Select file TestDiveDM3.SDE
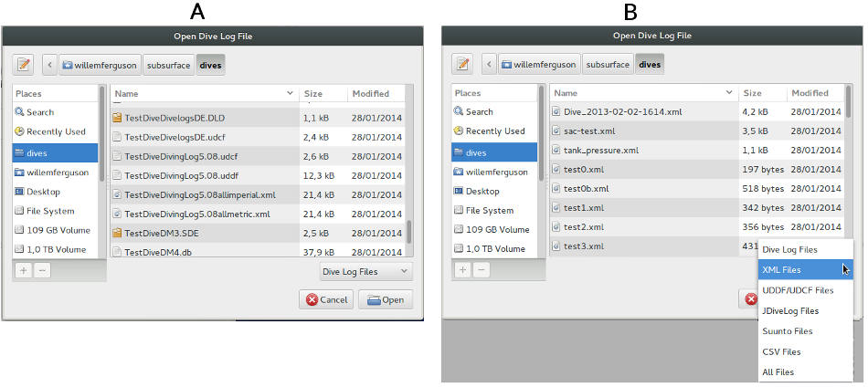Image resolution: width=868 pixels, height=387 pixels. click(x=258, y=234)
